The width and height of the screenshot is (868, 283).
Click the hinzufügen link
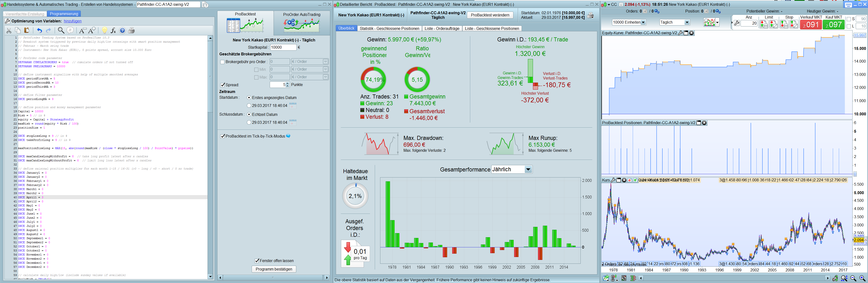(73, 21)
